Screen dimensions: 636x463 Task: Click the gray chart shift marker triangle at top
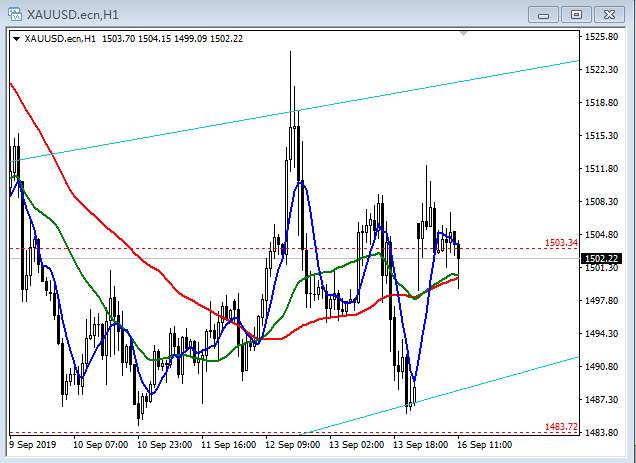(464, 33)
